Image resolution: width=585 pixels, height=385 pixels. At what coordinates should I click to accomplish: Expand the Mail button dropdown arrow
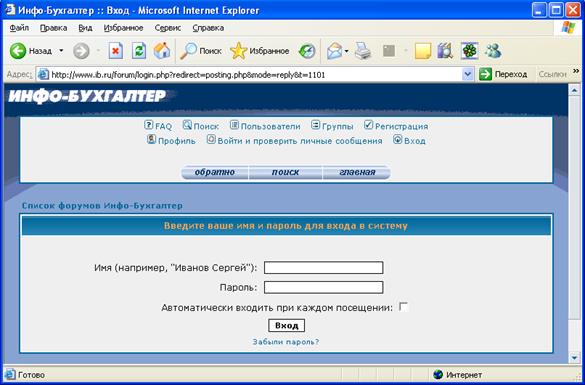[x=346, y=51]
